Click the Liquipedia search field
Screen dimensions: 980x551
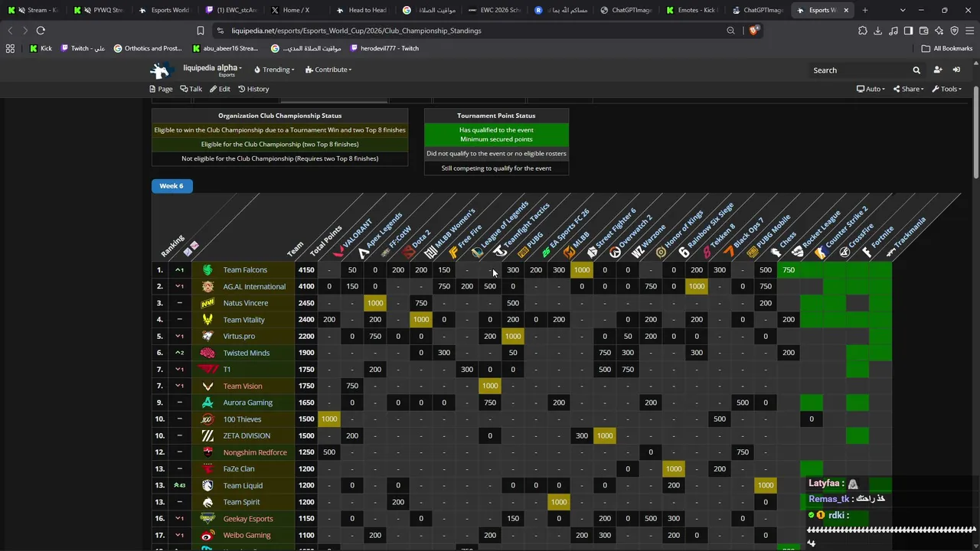tap(859, 70)
